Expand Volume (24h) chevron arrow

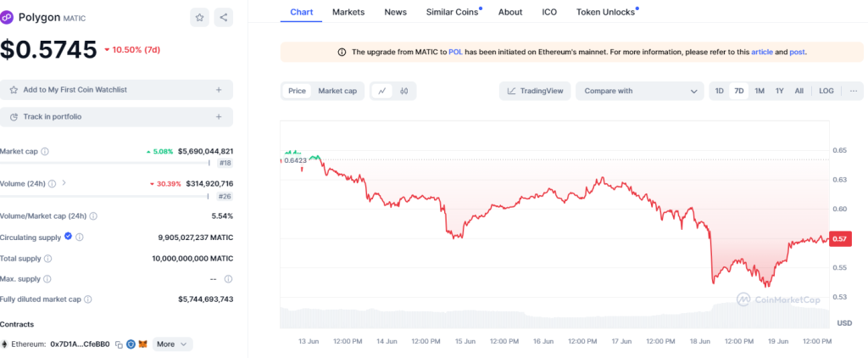tap(64, 183)
